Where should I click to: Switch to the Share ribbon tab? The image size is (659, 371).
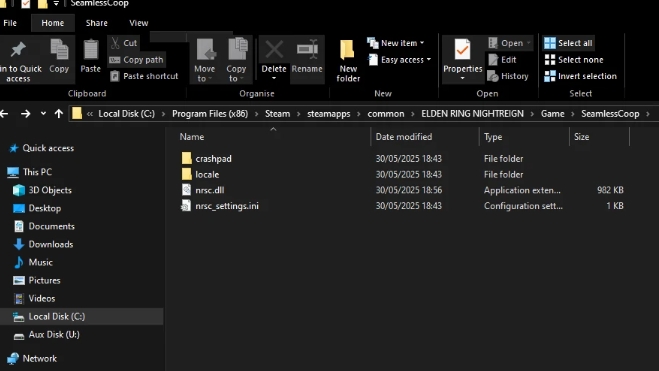(x=97, y=23)
